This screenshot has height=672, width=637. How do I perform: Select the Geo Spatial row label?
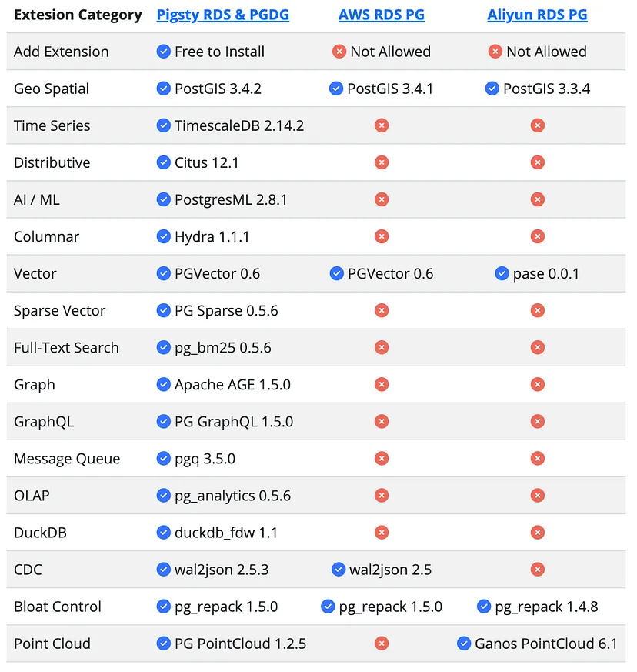(x=52, y=89)
